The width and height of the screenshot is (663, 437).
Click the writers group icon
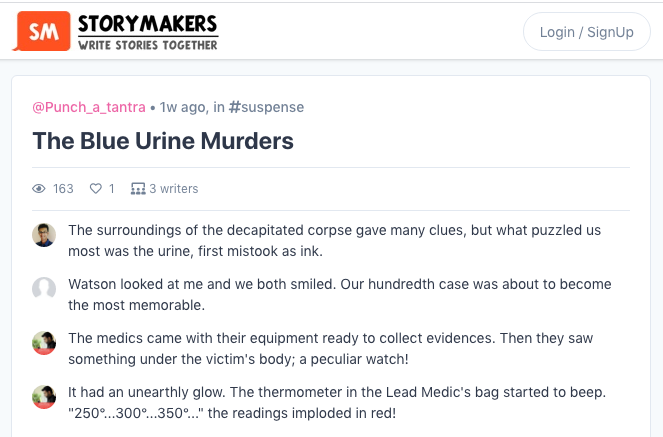(x=138, y=188)
